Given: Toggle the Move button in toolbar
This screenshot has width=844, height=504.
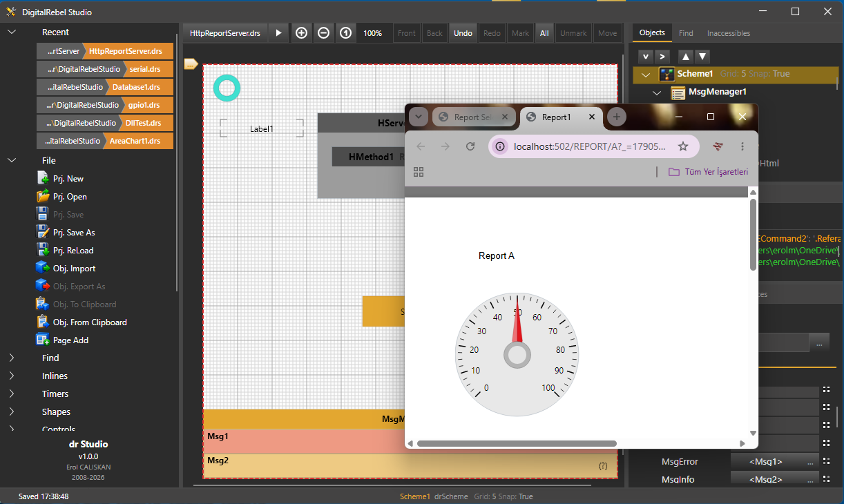Looking at the screenshot, I should click(608, 33).
